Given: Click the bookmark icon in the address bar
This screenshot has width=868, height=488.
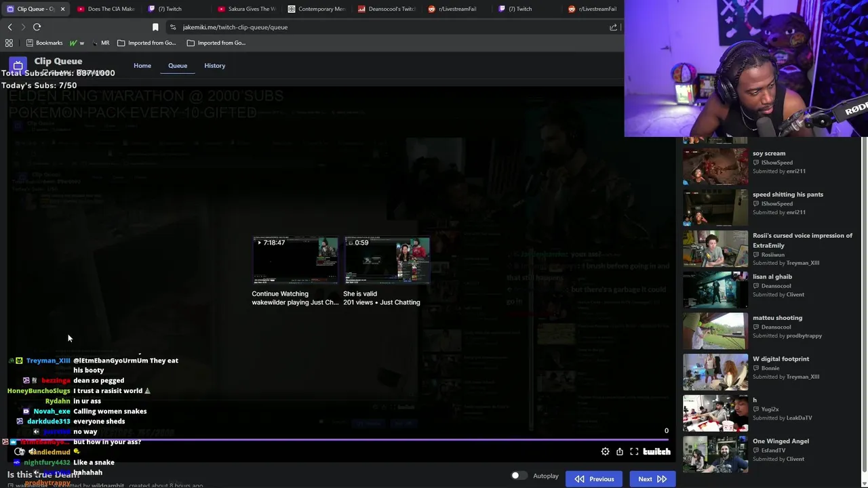Looking at the screenshot, I should (155, 27).
